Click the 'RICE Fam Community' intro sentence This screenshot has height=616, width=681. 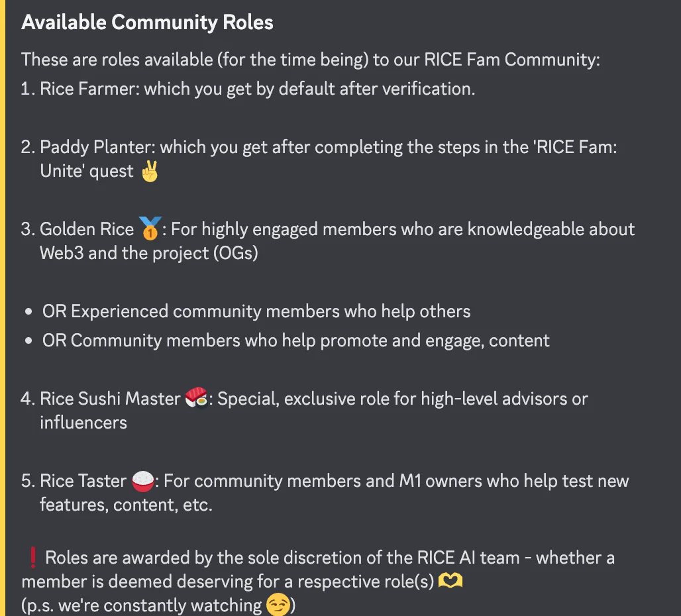(x=311, y=60)
